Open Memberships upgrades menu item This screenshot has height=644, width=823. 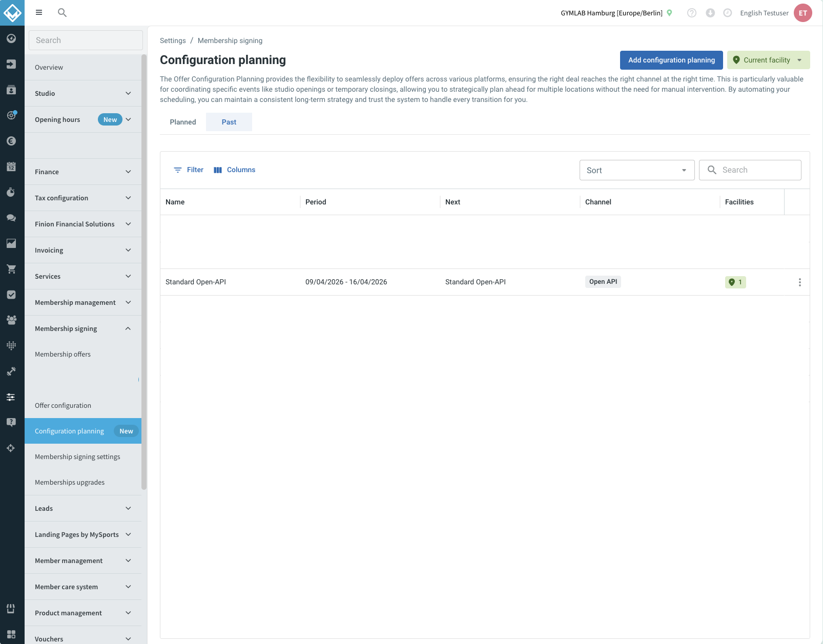83,482
